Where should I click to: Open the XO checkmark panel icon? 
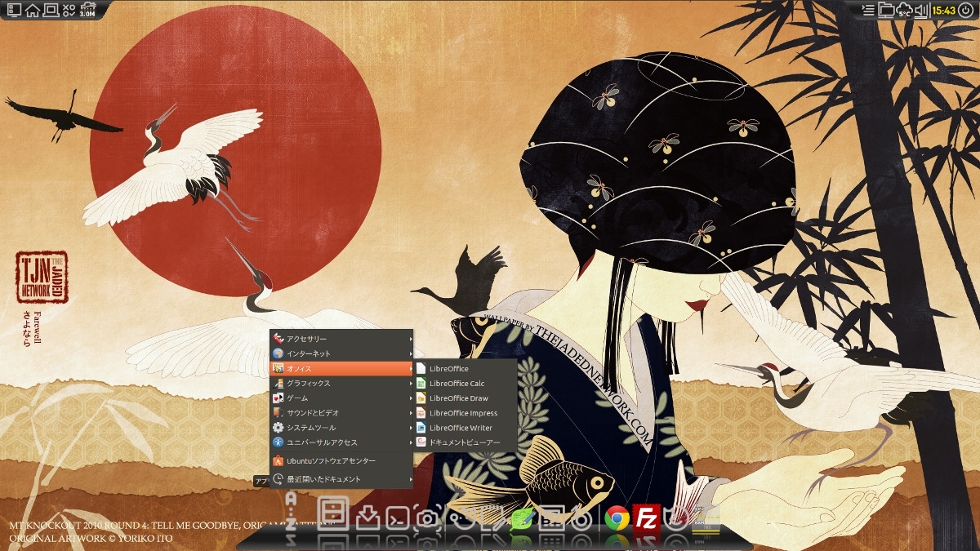[69, 10]
